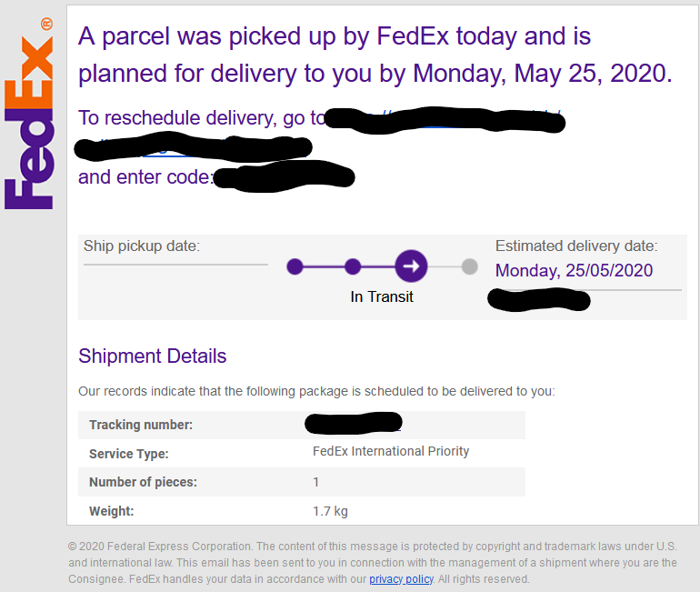Click the redacted tracking number link
The image size is (700, 592).
(354, 423)
